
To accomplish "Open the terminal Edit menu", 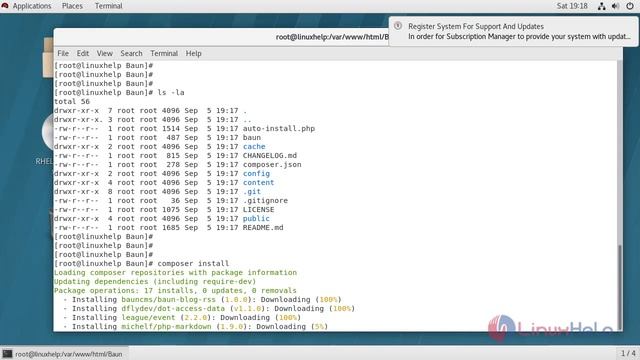I will pos(82,53).
